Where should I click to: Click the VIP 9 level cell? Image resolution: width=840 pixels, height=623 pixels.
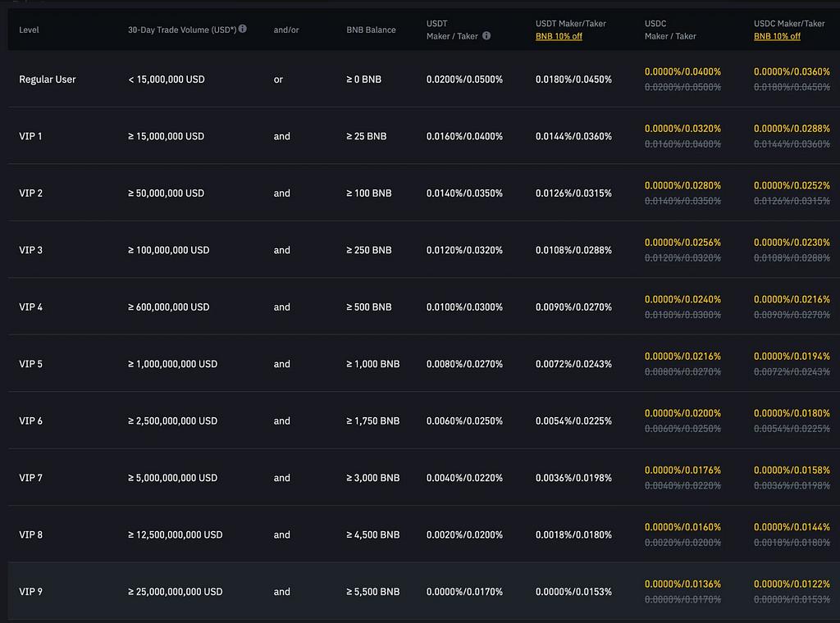point(30,592)
